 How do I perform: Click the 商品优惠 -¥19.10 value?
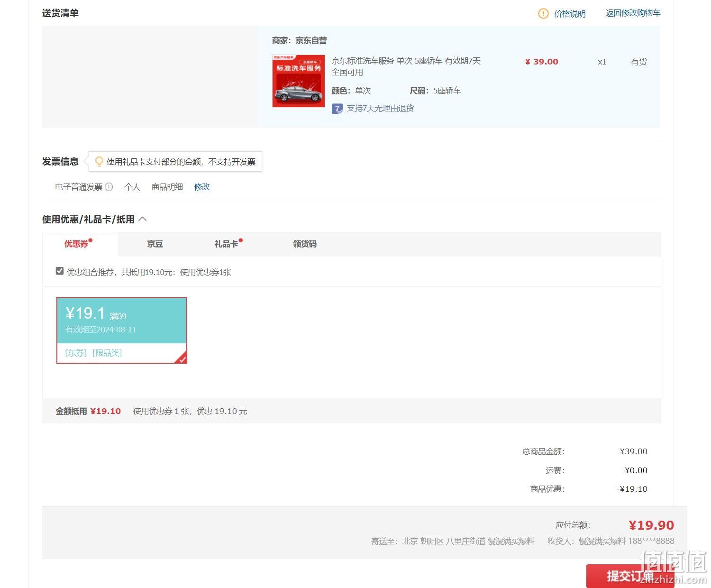click(x=632, y=489)
